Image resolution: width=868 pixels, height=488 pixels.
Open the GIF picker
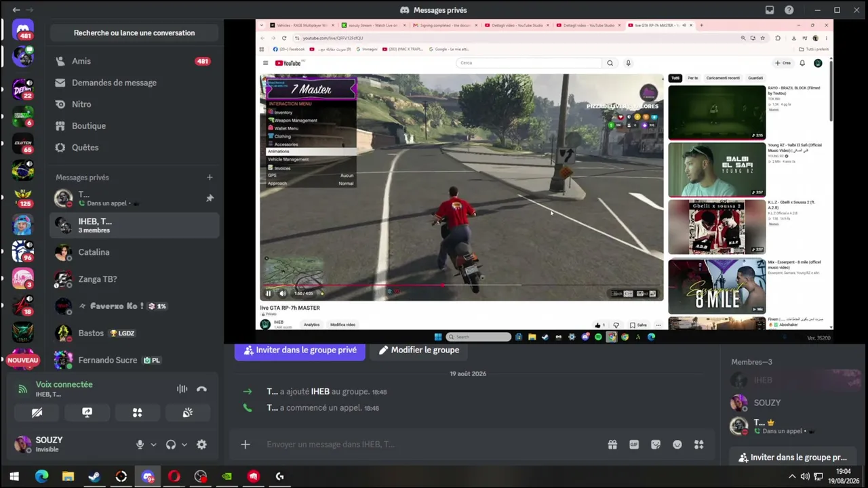click(x=634, y=445)
